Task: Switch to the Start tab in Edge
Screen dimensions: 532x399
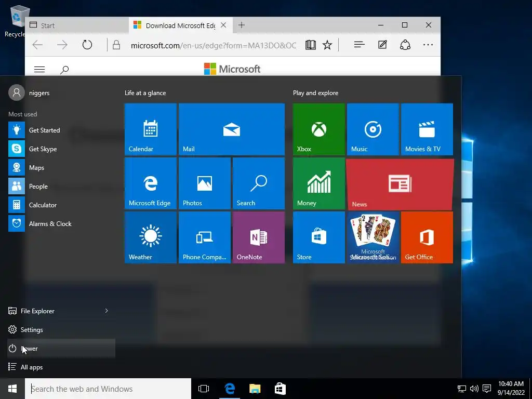Action: (x=77, y=25)
